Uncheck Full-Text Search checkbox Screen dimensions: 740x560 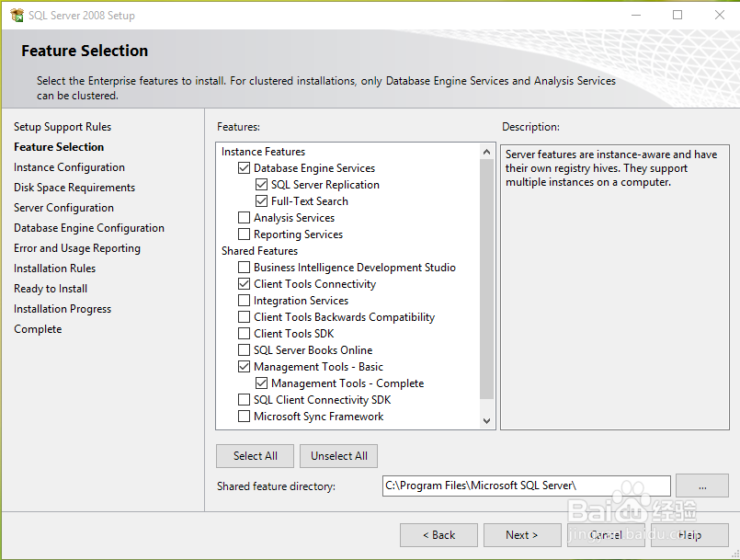[261, 200]
